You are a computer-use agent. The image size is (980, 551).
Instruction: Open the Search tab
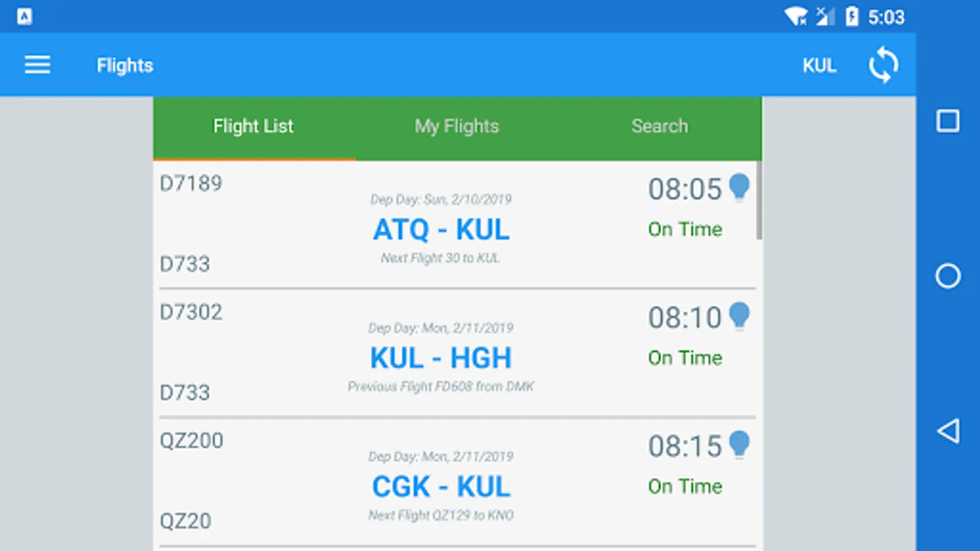click(x=659, y=127)
